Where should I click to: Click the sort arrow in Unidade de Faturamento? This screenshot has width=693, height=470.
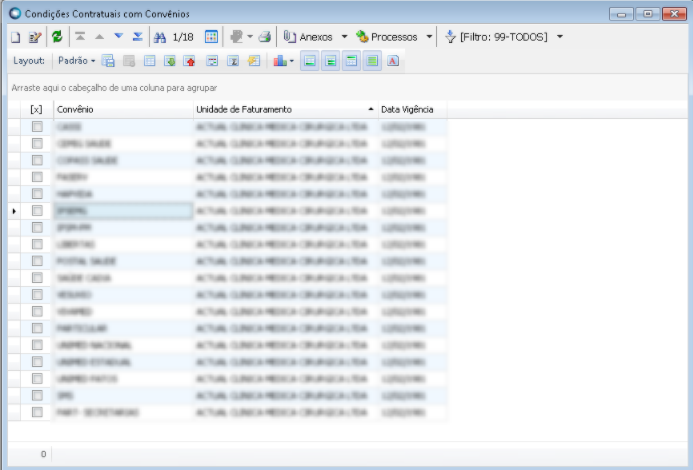point(371,109)
